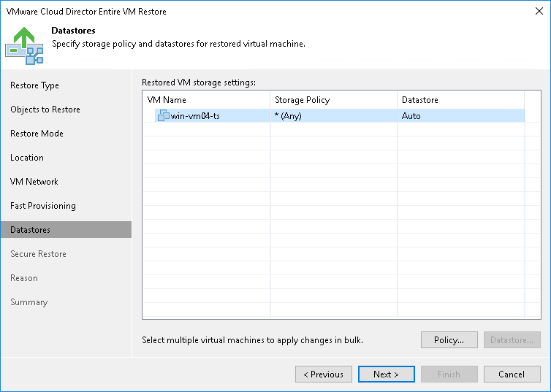Sort by the Storage Policy column header

[x=333, y=100]
